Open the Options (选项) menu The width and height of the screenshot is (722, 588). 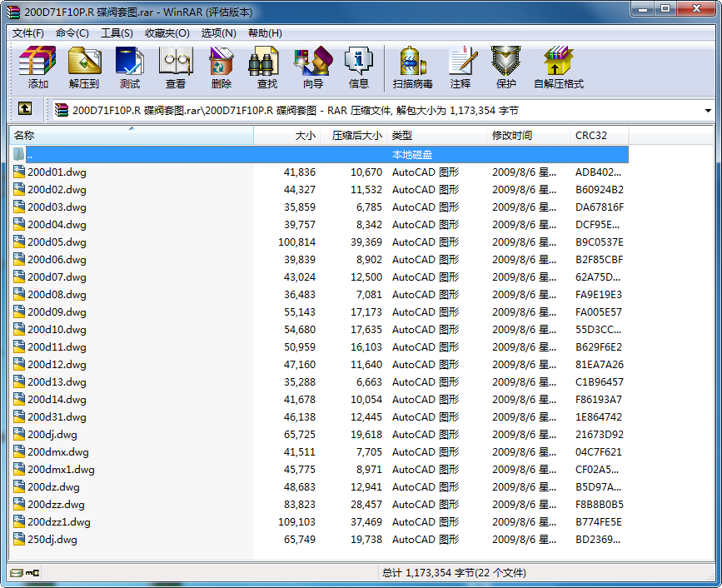[219, 33]
